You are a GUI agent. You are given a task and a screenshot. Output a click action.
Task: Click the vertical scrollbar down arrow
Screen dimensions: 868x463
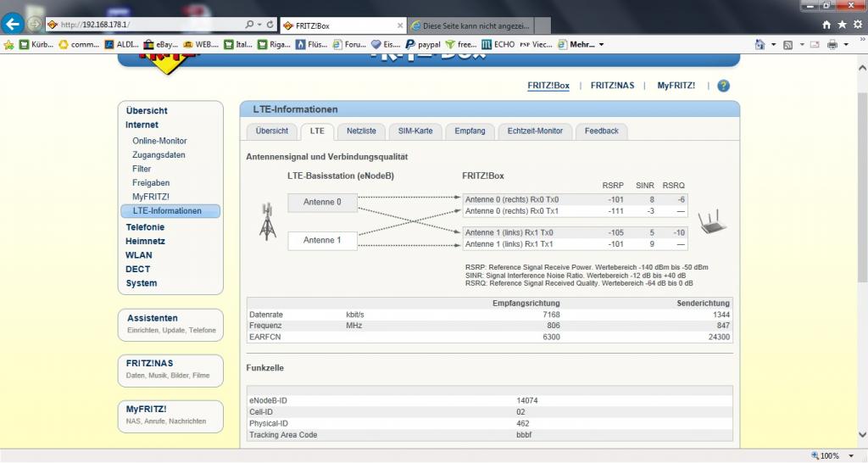pos(862,435)
